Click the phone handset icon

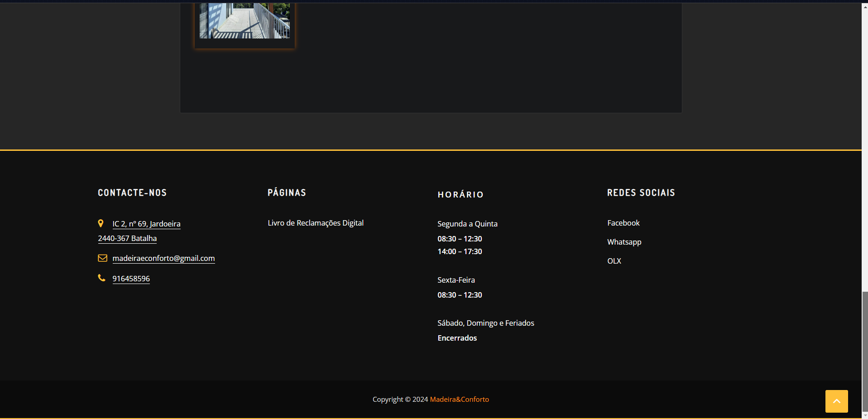click(x=101, y=278)
